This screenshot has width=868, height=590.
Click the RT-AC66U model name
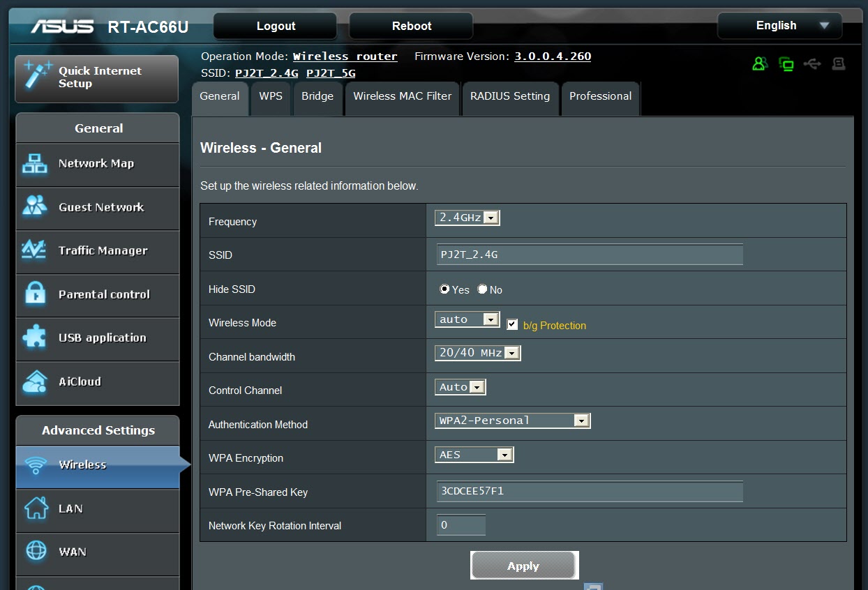point(148,27)
